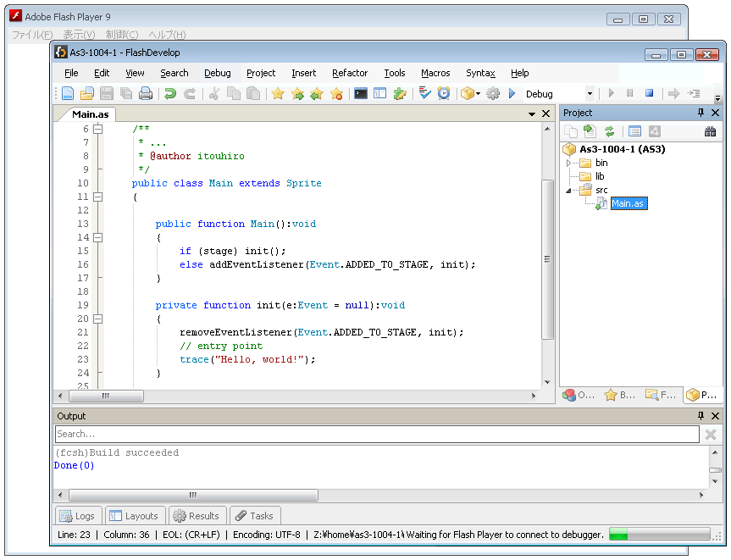This screenshot has width=731, height=560.
Task: Pin the Output panel with pushpin icon
Action: click(x=701, y=415)
